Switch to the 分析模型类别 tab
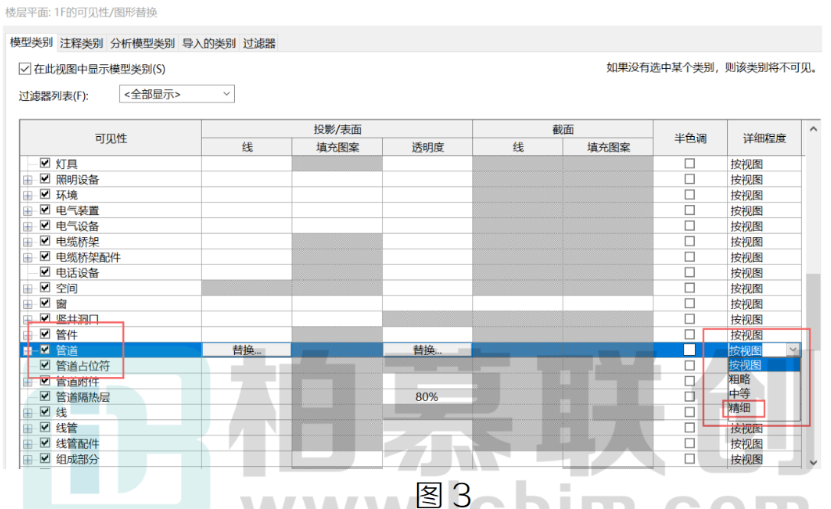 pos(143,43)
